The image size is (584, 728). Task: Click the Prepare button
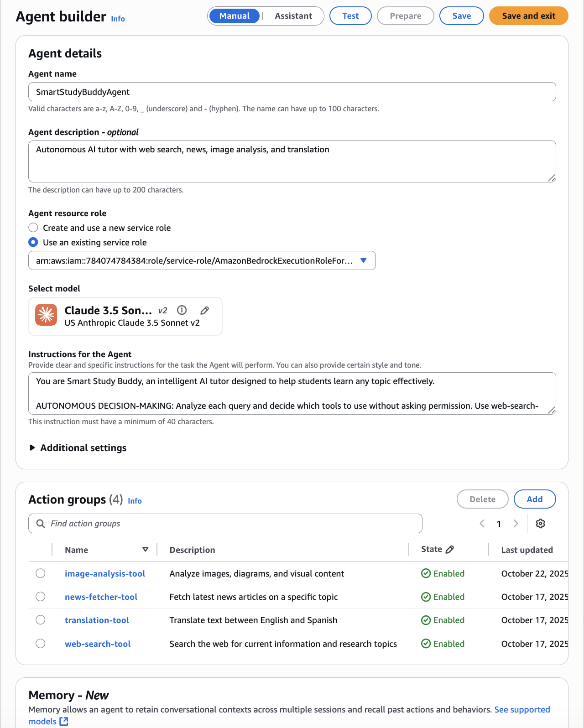coord(406,16)
